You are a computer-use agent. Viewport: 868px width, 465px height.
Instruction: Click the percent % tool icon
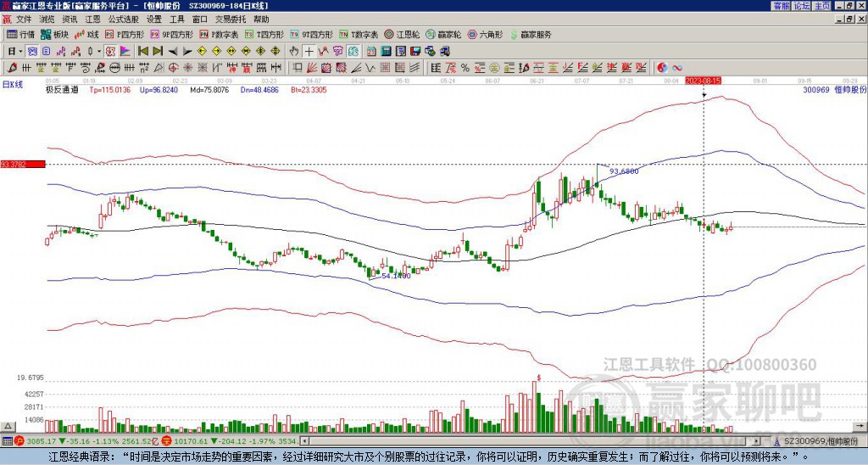click(465, 68)
